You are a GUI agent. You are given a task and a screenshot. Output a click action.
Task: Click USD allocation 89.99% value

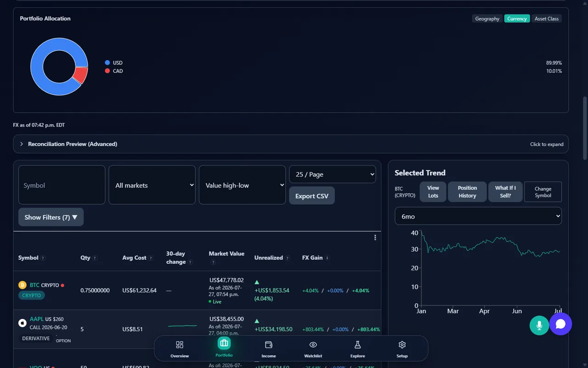pos(554,63)
